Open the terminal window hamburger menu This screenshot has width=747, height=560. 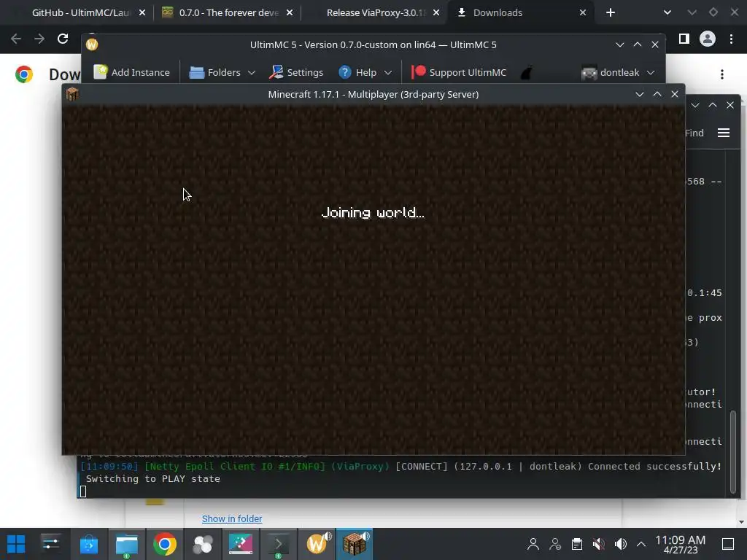(724, 133)
